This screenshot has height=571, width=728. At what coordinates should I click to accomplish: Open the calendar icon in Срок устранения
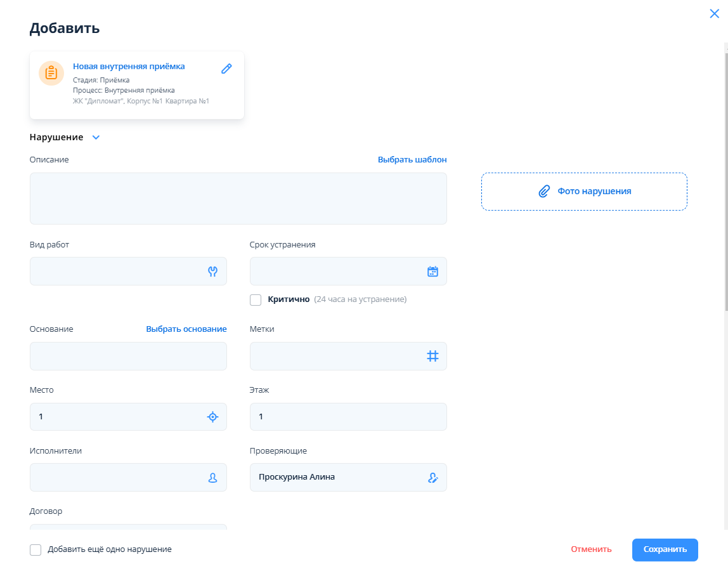click(432, 272)
